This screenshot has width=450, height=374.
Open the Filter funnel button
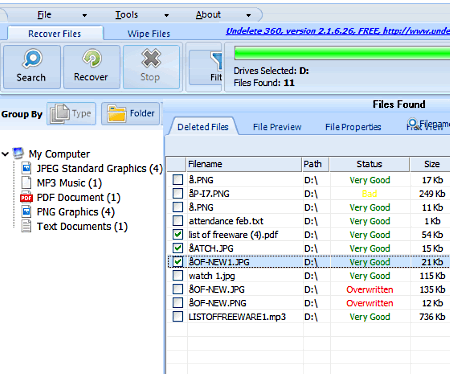pos(206,68)
